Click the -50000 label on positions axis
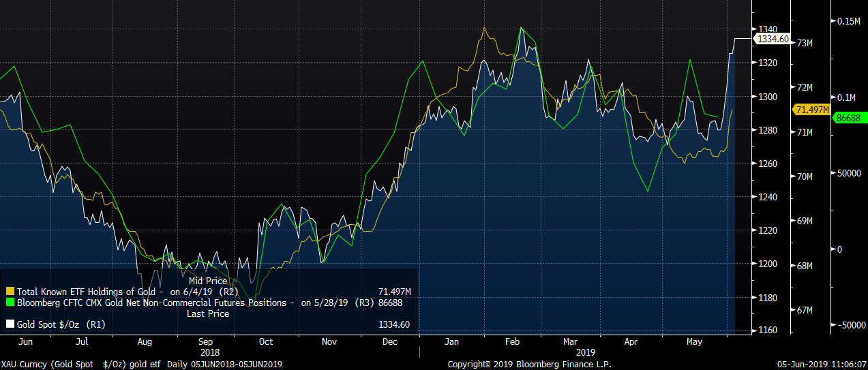The width and height of the screenshot is (868, 370). [x=850, y=326]
